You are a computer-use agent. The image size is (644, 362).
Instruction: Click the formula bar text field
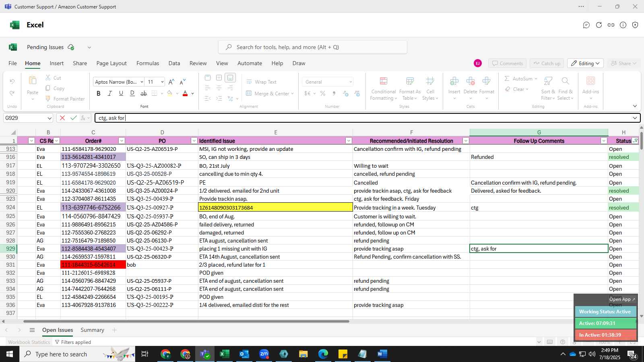(x=363, y=118)
